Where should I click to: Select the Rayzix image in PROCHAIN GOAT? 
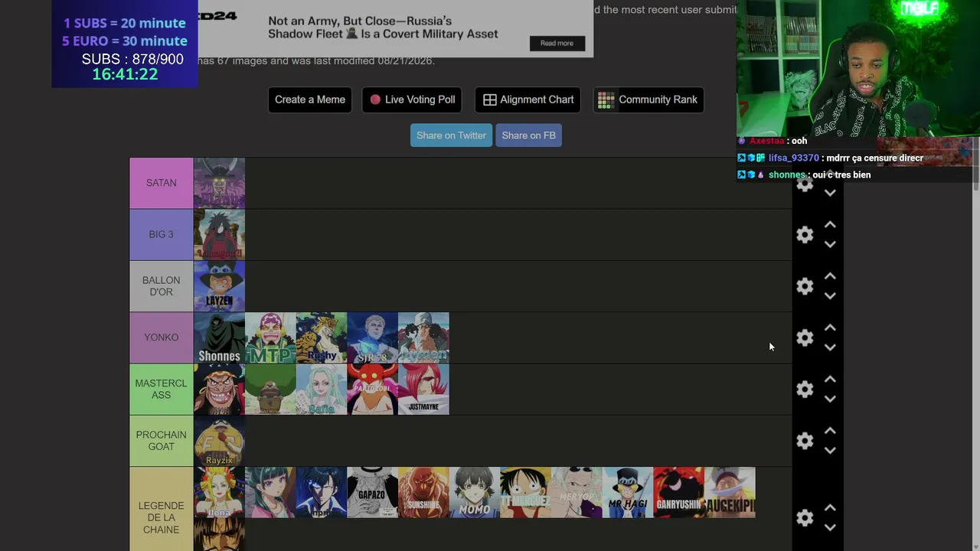(x=219, y=441)
